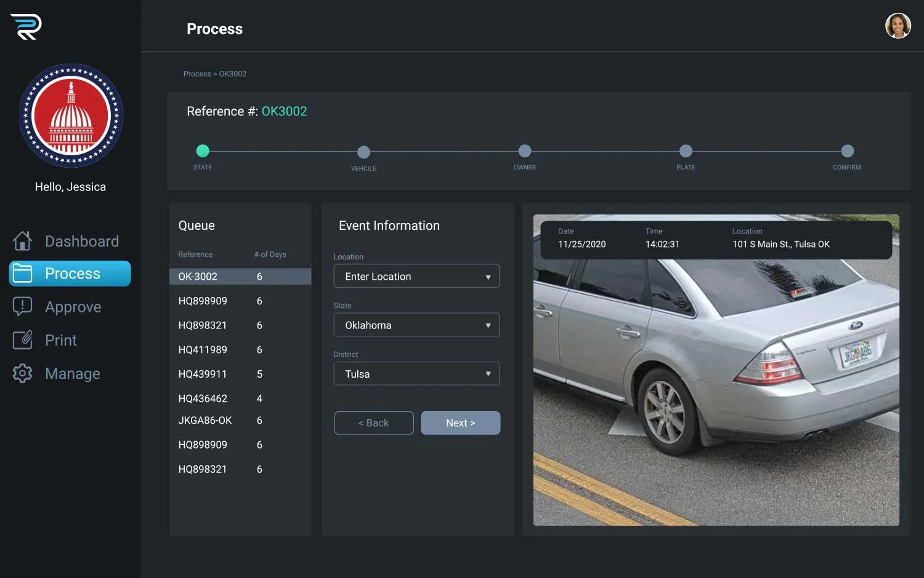Select the STATE step marker

tap(203, 151)
